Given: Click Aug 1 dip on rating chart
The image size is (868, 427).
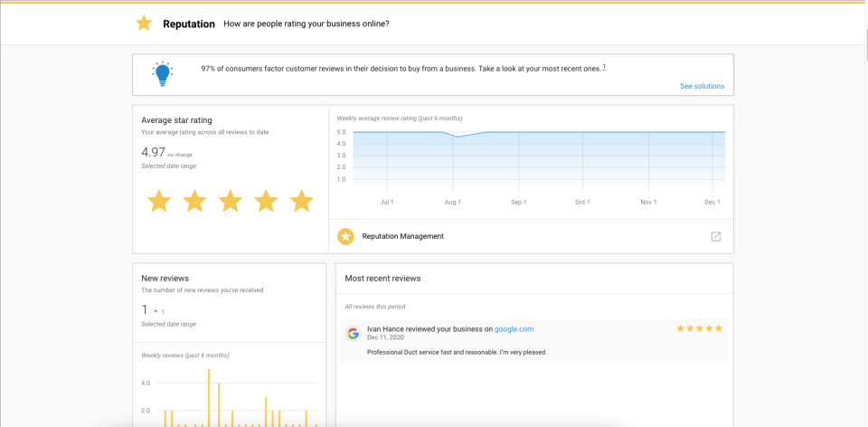Looking at the screenshot, I should [x=458, y=137].
